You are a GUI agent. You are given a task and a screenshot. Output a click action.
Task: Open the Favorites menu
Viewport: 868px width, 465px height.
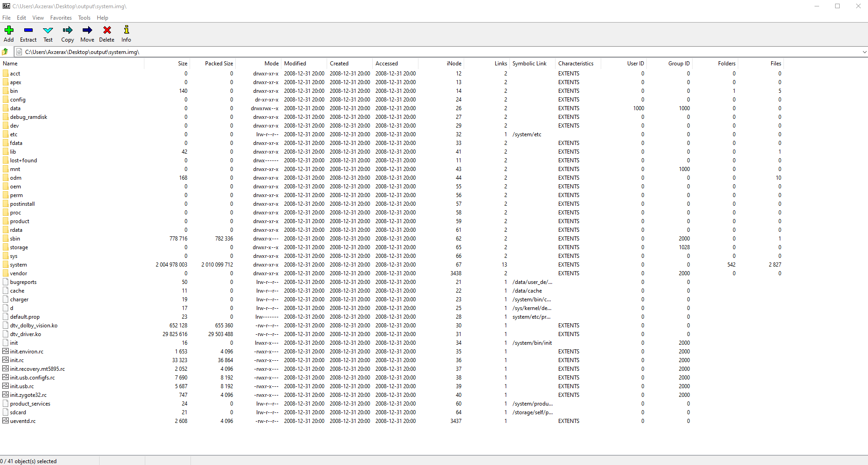(61, 18)
